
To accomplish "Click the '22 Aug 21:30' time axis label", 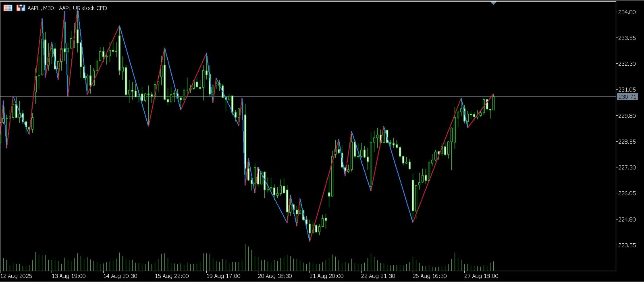I will 378,276.
